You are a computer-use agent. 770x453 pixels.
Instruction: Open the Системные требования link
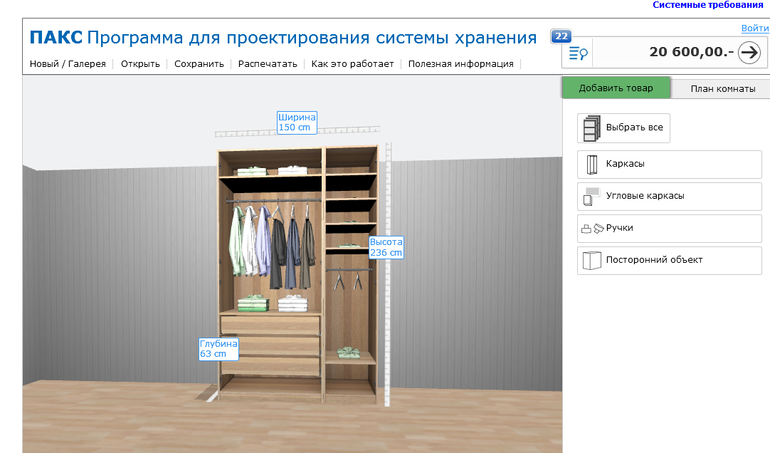tap(708, 5)
